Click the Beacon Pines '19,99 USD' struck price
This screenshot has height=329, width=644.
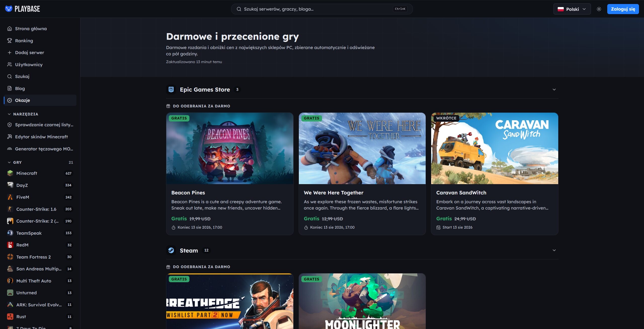(x=200, y=219)
